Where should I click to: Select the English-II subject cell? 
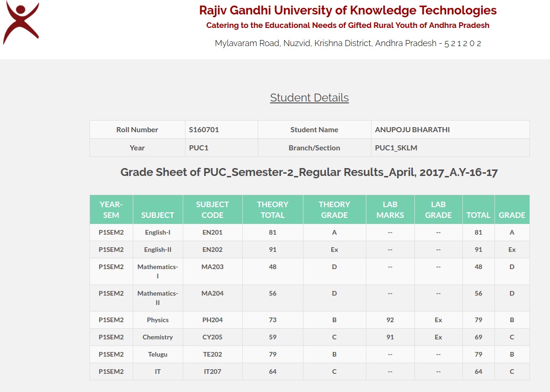click(158, 250)
